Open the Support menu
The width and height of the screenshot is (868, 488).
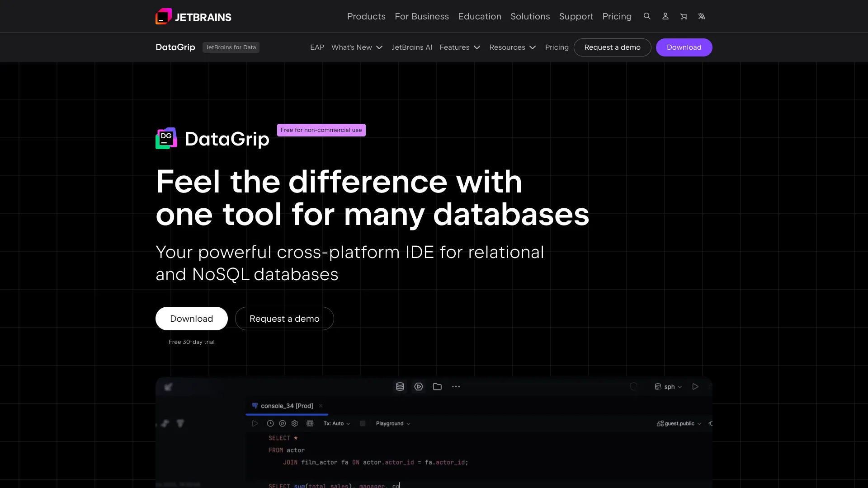[x=576, y=16]
